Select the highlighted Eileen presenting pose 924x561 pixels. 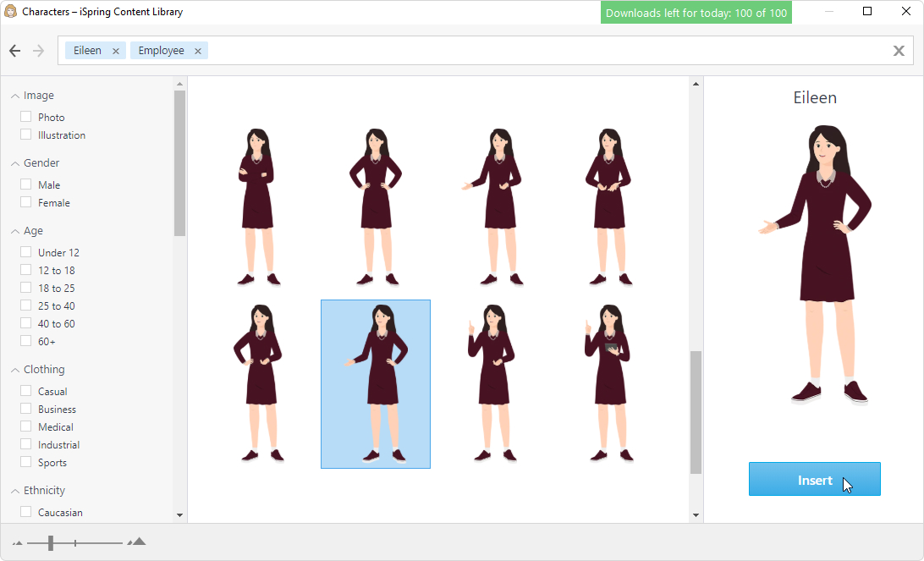pos(376,384)
